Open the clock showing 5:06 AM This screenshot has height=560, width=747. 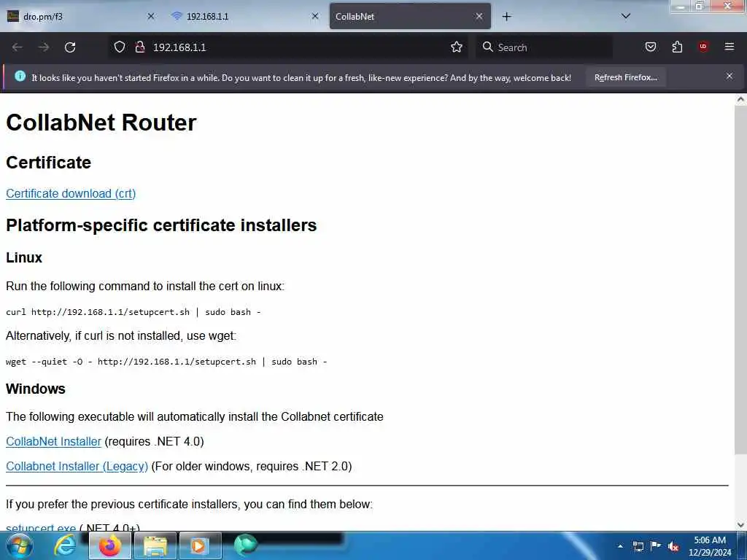[x=710, y=546]
